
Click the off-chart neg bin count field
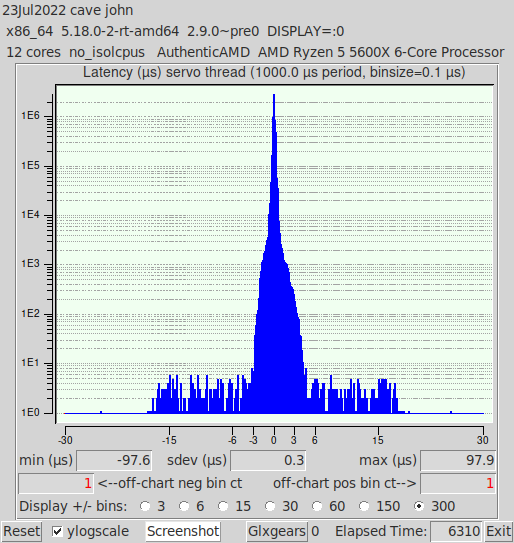point(56,483)
